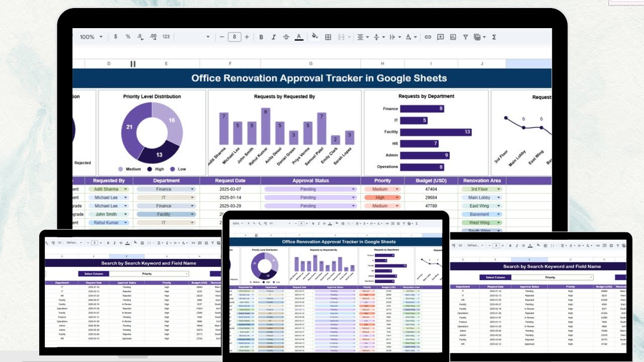Click the Facility bar showing 13
The width and height of the screenshot is (644, 362).
pyautogui.click(x=436, y=132)
